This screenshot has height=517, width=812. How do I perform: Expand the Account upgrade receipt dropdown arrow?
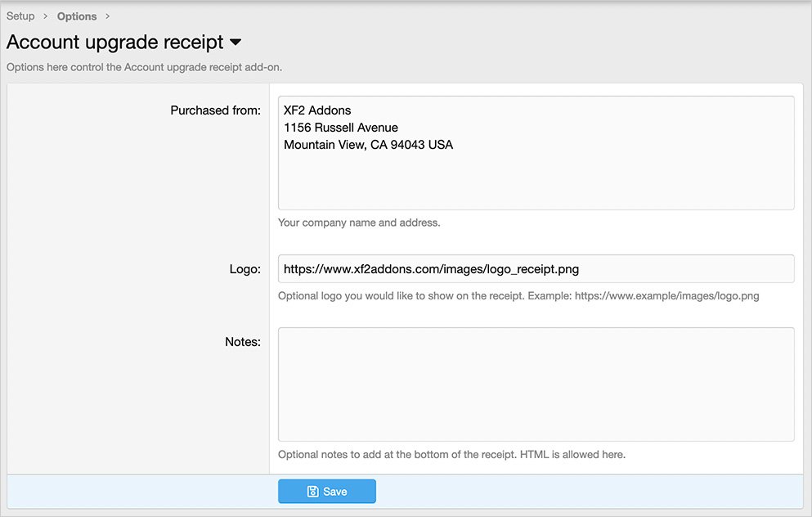coord(236,43)
